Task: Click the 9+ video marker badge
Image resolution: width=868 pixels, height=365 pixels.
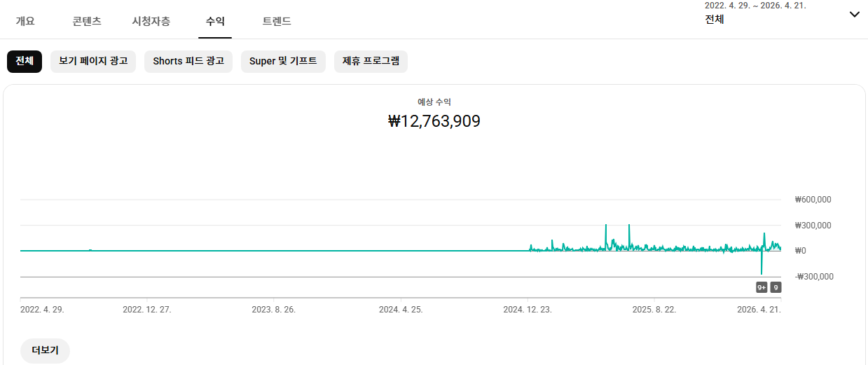Action: coord(762,287)
